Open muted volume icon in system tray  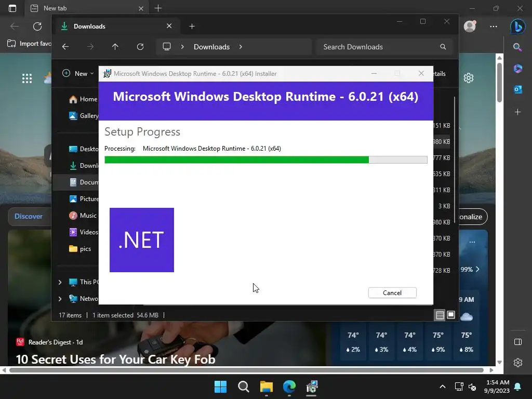click(x=472, y=387)
